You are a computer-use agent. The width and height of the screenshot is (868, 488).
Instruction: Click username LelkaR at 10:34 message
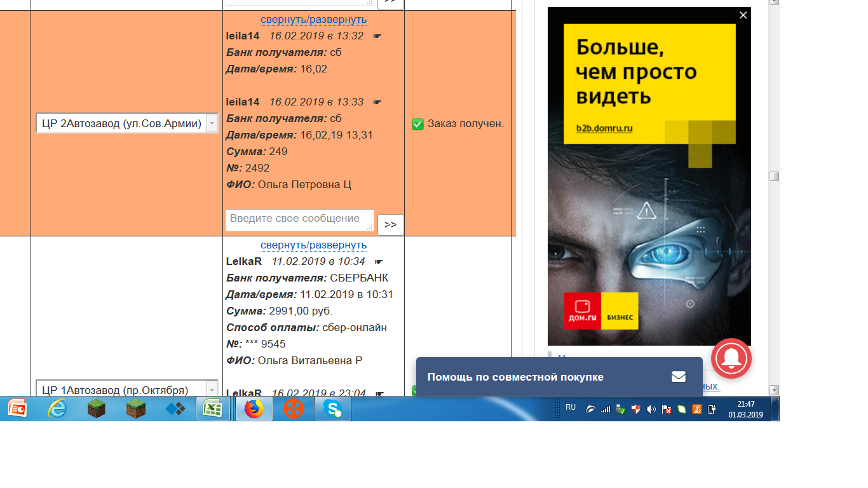pyautogui.click(x=244, y=262)
